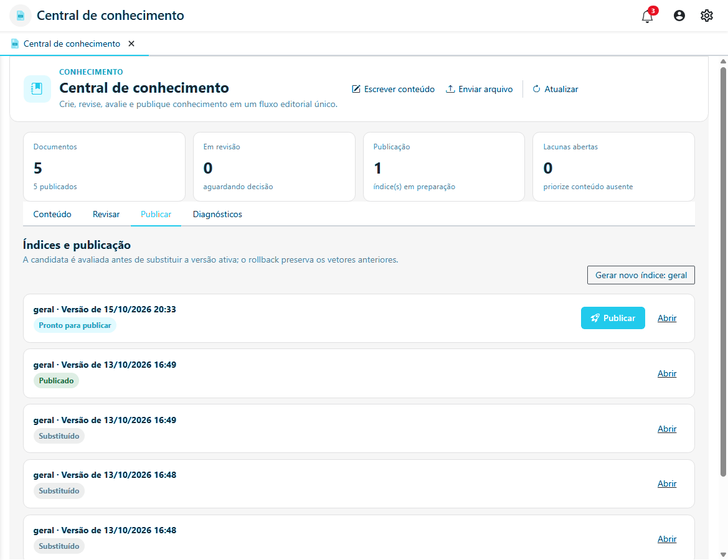Open the Publicado version via Abrir

(667, 373)
